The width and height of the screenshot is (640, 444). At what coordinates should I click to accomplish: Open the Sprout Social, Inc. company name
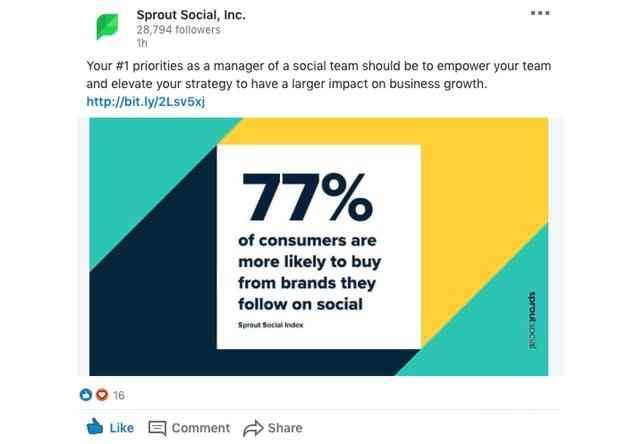pyautogui.click(x=191, y=15)
